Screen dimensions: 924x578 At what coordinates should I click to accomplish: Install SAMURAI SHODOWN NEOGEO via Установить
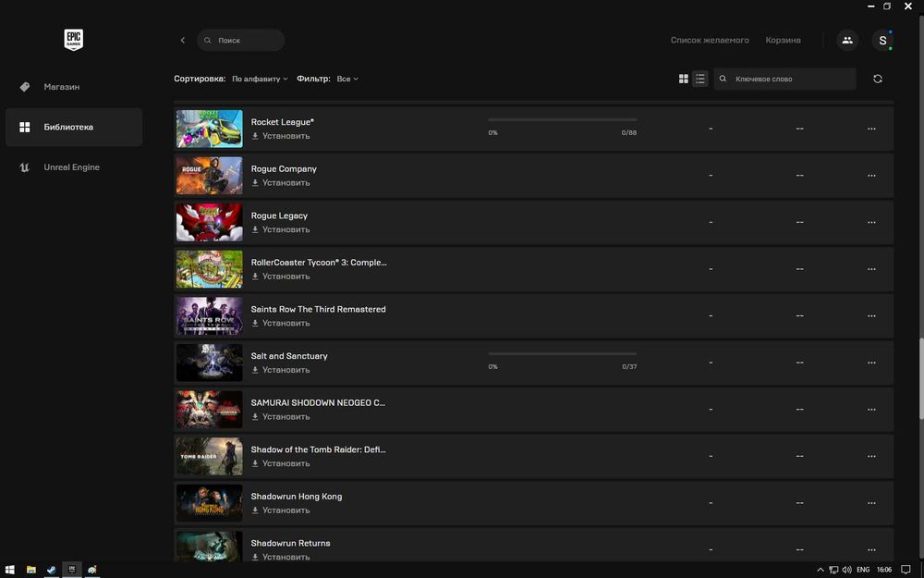click(x=281, y=416)
